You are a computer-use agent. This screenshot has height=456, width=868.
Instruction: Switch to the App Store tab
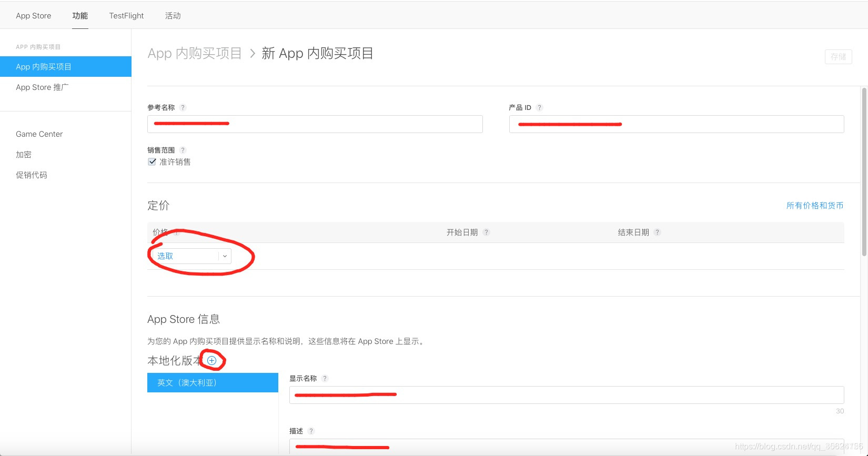(x=34, y=16)
